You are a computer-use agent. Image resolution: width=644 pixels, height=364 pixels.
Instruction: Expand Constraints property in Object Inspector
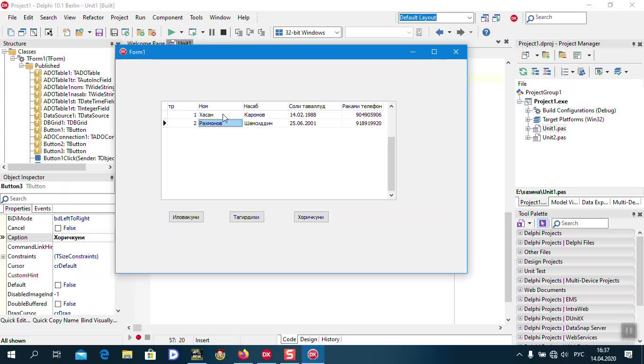[3, 256]
